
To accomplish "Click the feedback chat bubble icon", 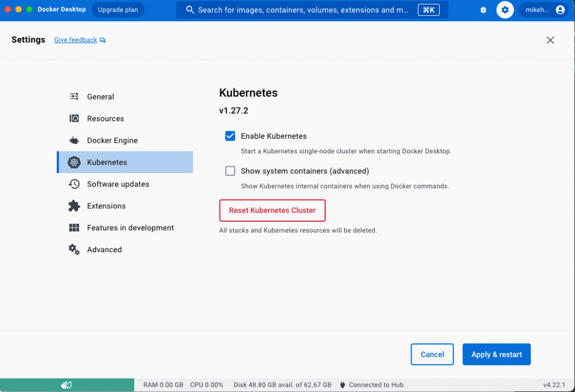I will coord(103,40).
